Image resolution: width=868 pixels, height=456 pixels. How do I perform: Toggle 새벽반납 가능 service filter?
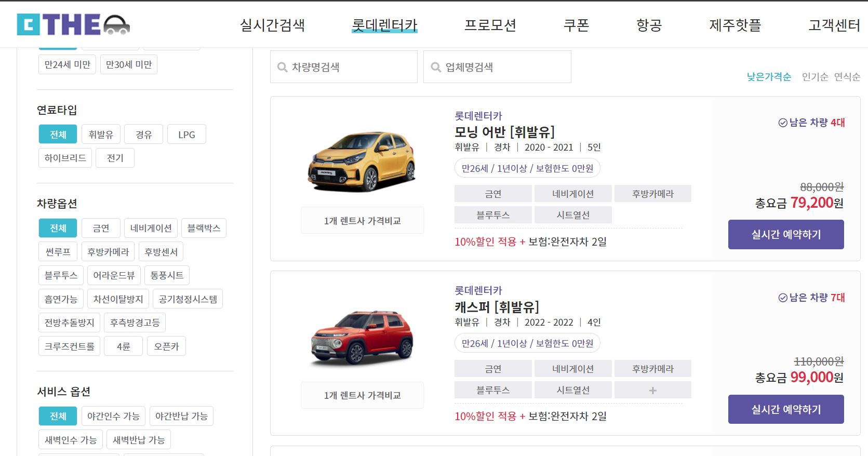point(139,440)
